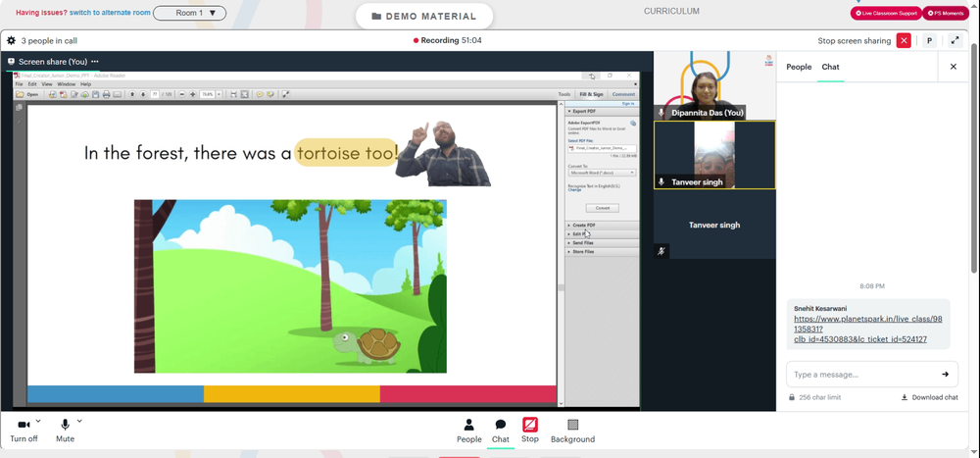
Task: Click the P button near stop sharing
Action: tap(929, 40)
